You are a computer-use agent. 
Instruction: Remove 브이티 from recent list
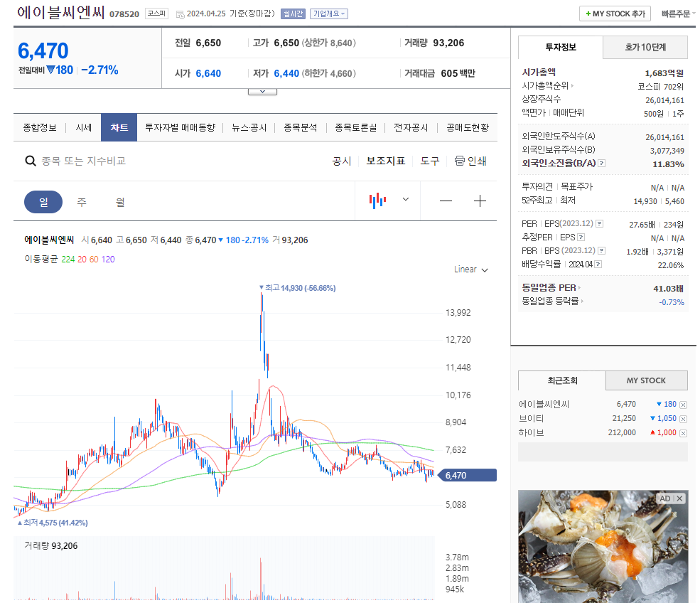[683, 419]
